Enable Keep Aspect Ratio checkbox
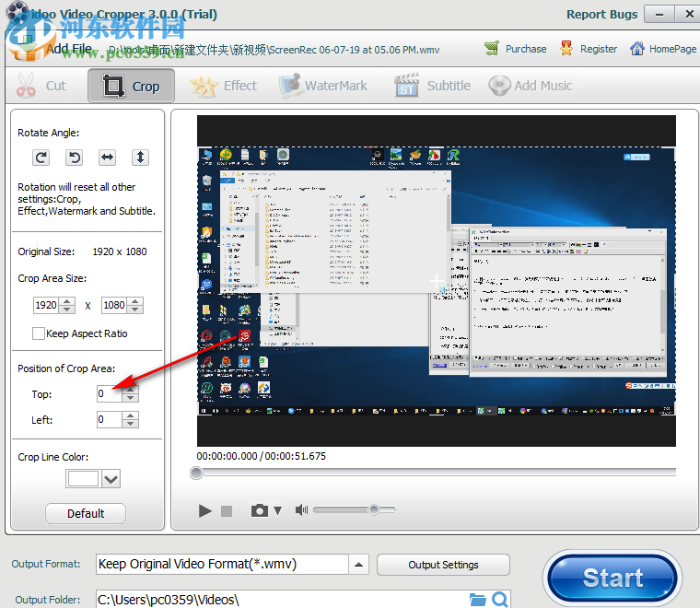This screenshot has height=608, width=700. pyautogui.click(x=39, y=333)
